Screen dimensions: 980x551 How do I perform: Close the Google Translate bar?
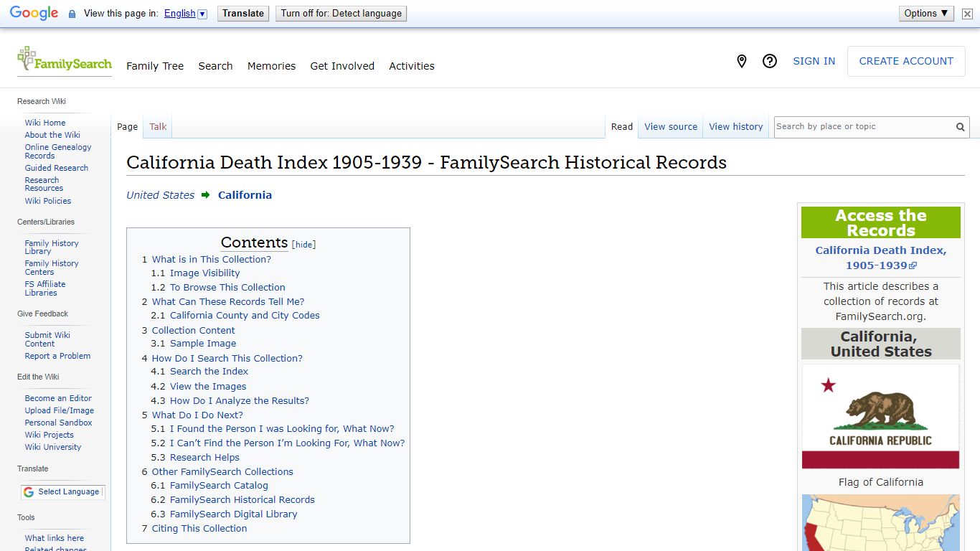click(x=967, y=14)
